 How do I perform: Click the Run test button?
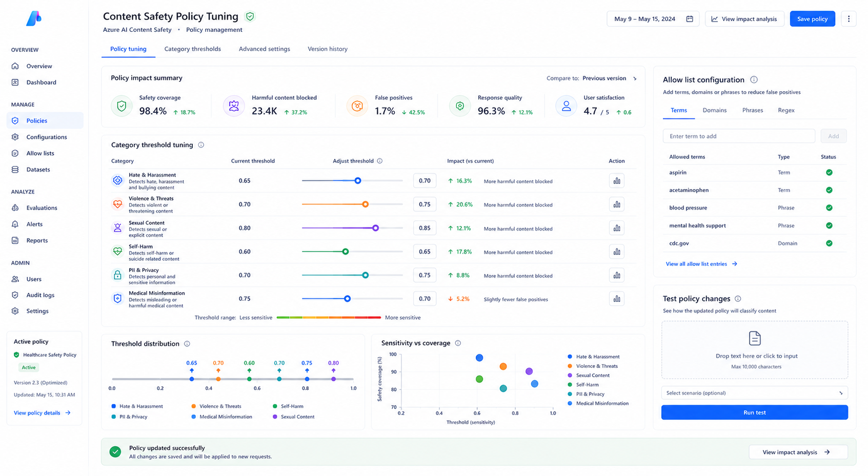pos(754,412)
